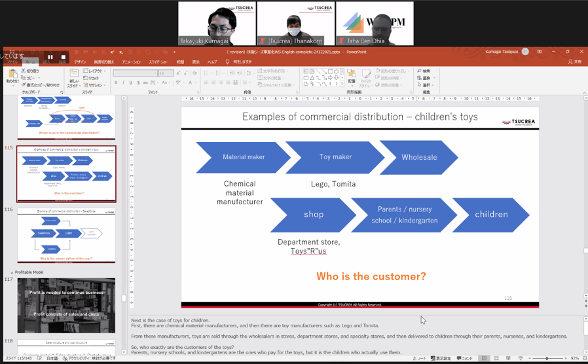Select slide 116 thumbnail in panel

[66, 236]
